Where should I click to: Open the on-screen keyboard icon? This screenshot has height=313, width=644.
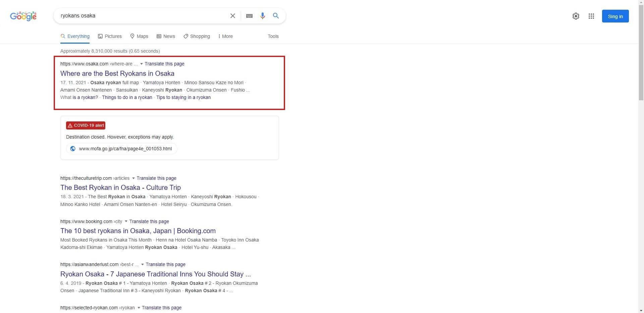[249, 16]
